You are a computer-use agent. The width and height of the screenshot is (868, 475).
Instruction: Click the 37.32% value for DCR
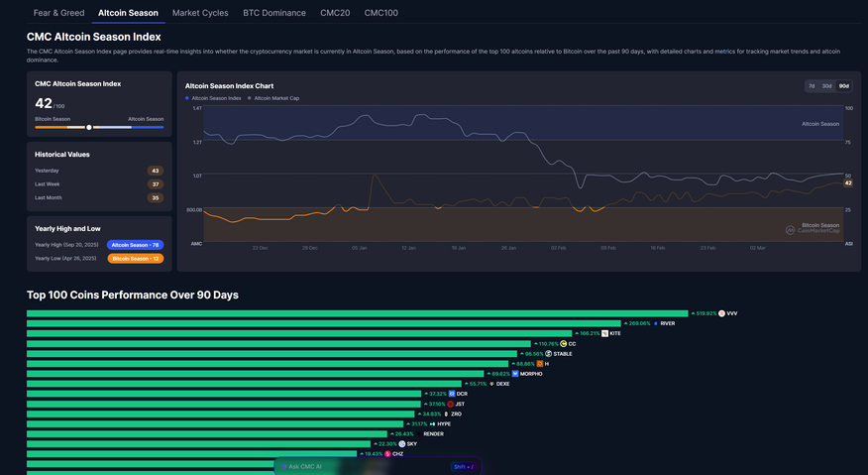(x=437, y=394)
